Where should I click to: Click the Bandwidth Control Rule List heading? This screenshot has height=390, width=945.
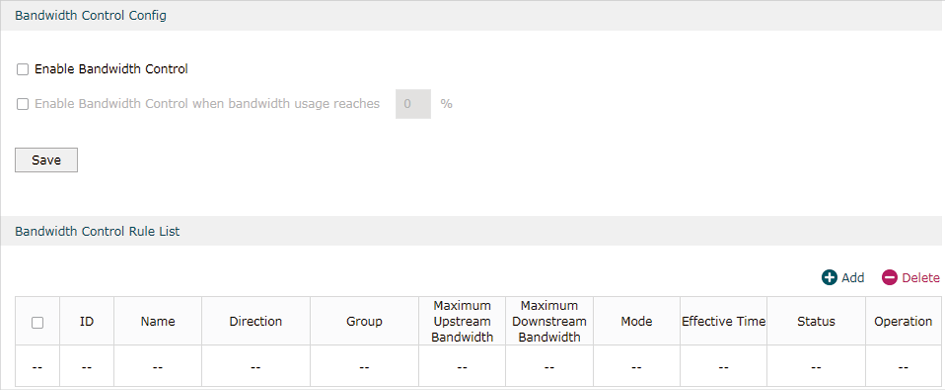[x=97, y=231]
